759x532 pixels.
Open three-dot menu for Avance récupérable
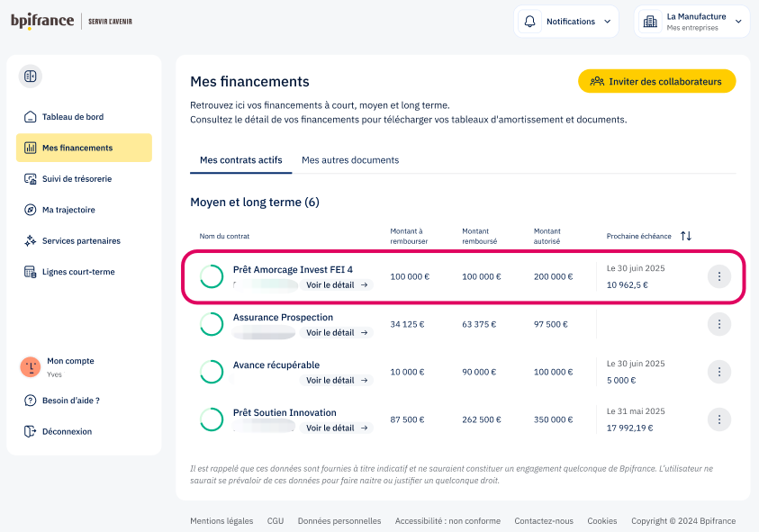click(x=718, y=372)
